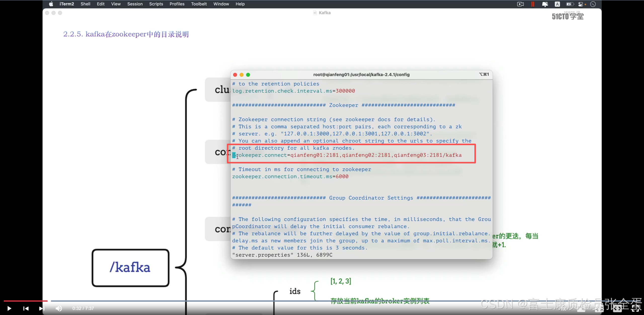Mute the video volume speaker icon

tap(59, 308)
